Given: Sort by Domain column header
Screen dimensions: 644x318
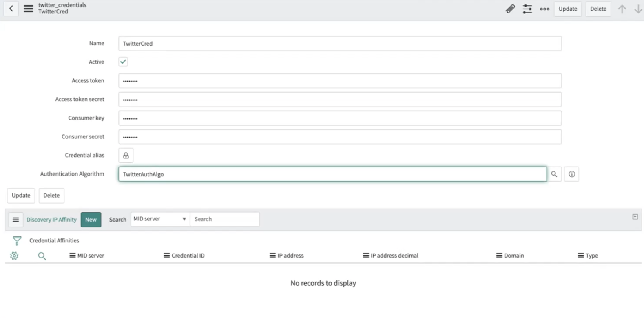Looking at the screenshot, I should 514,256.
